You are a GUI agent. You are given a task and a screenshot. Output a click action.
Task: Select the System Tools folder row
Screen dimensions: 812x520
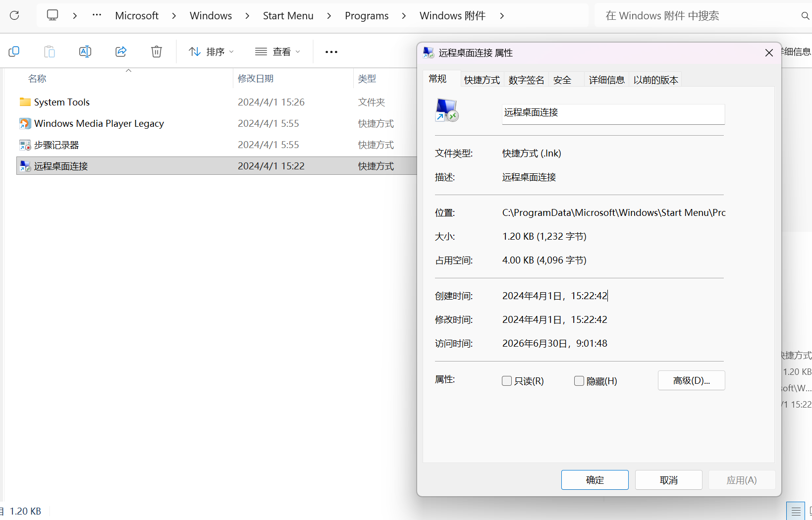coord(217,102)
